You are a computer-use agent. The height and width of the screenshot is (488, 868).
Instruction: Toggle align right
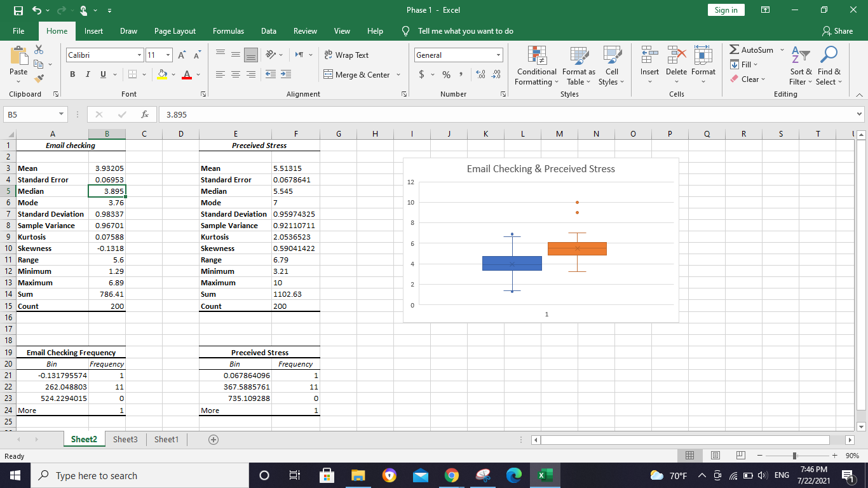(x=251, y=75)
